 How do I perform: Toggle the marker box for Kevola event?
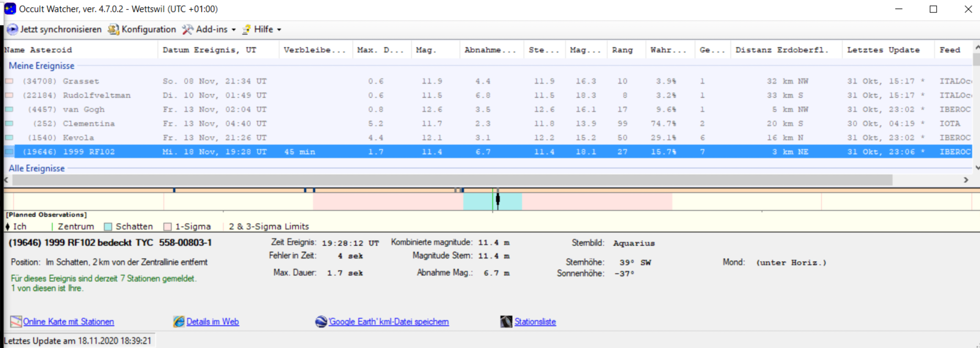click(x=9, y=138)
